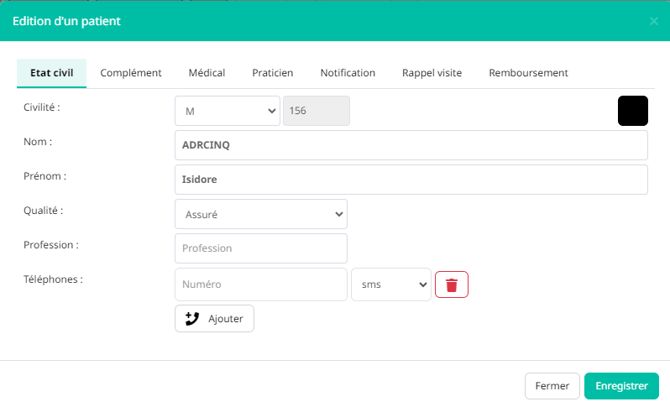Screen dimensions: 670x407
Task: Click the red trash delete phone icon
Action: coord(451,285)
